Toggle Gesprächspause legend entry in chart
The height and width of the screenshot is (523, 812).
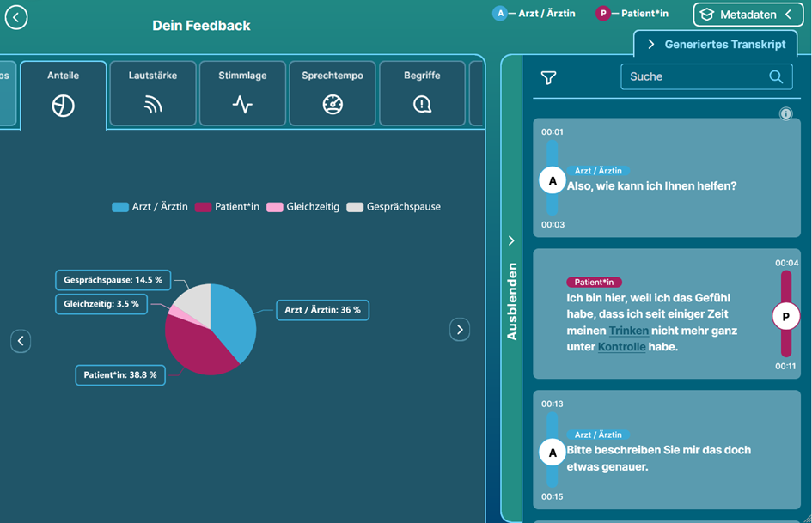[394, 207]
